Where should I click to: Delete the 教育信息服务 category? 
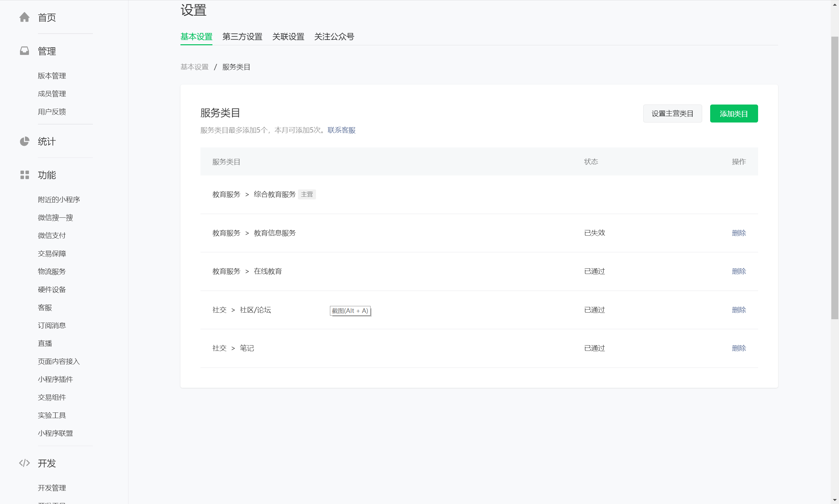tap(739, 233)
